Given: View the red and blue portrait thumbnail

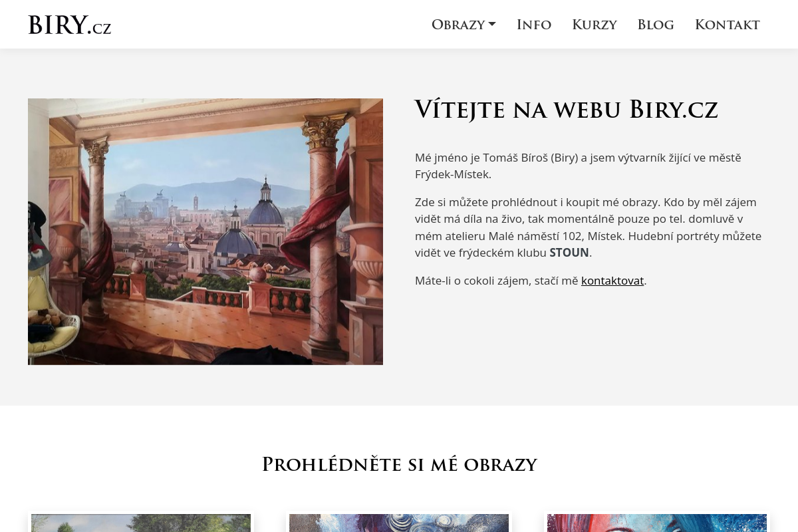Looking at the screenshot, I should [x=657, y=523].
